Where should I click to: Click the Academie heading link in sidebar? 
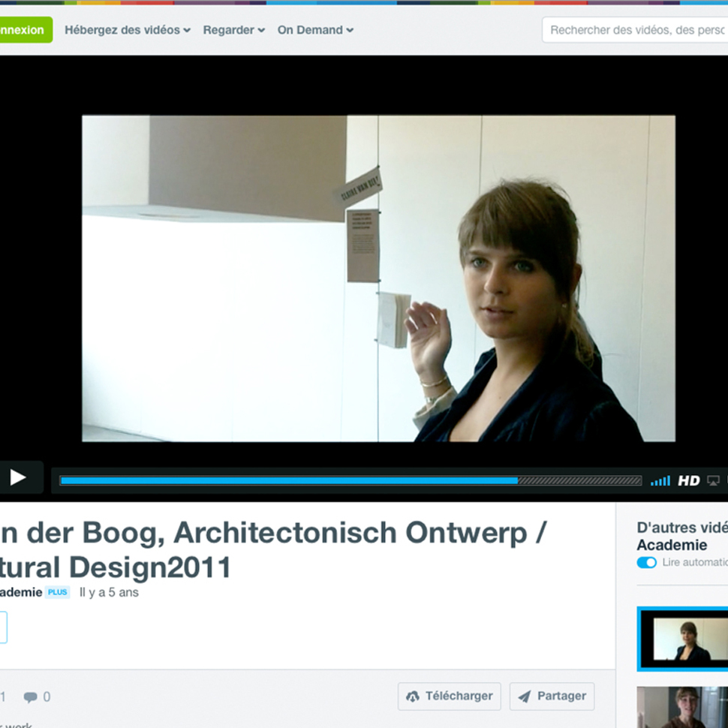coord(672,545)
